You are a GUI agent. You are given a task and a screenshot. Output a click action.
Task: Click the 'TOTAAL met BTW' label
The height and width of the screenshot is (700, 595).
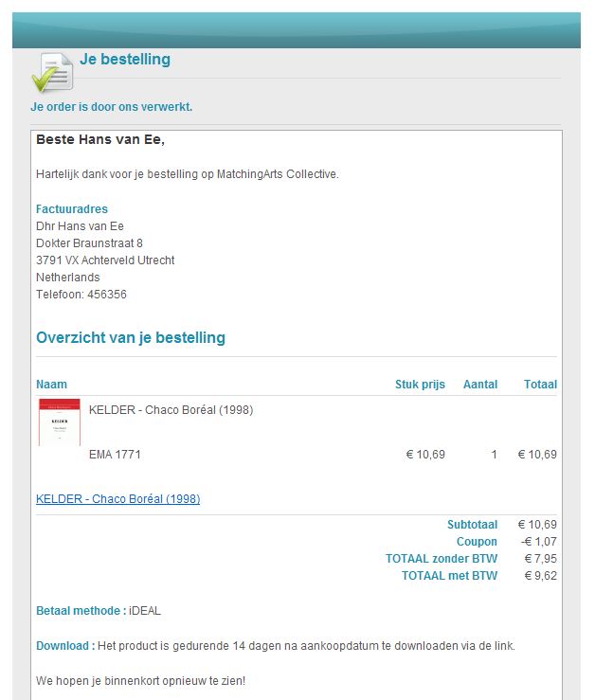click(x=449, y=576)
